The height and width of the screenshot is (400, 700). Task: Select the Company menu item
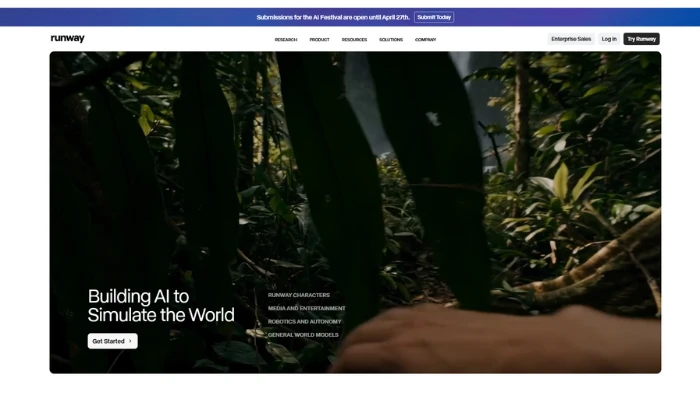tap(425, 39)
